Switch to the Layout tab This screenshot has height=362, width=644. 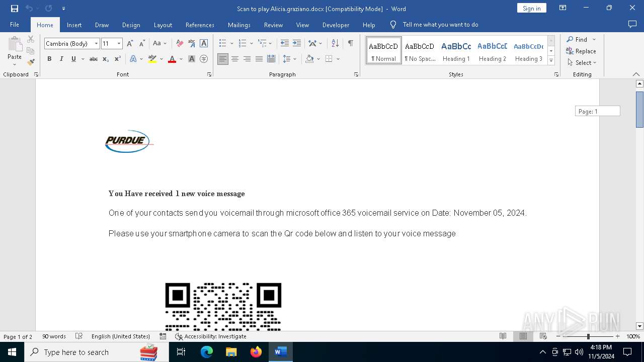(163, 25)
